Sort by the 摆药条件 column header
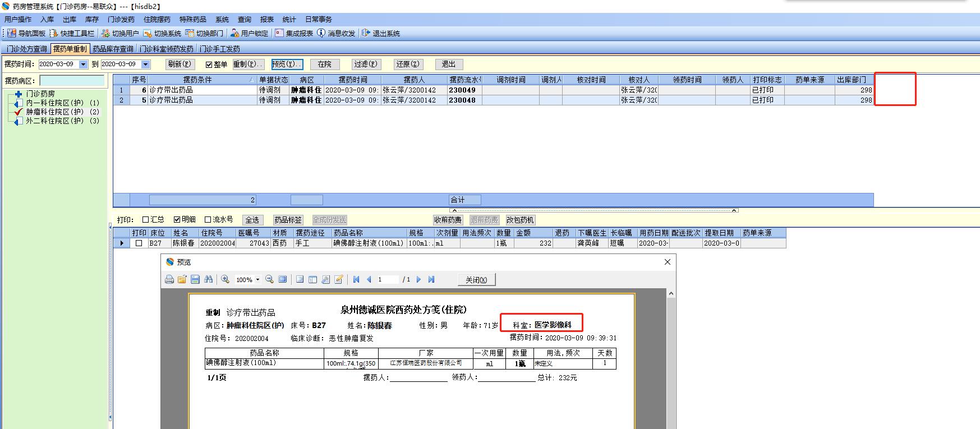 [202, 80]
